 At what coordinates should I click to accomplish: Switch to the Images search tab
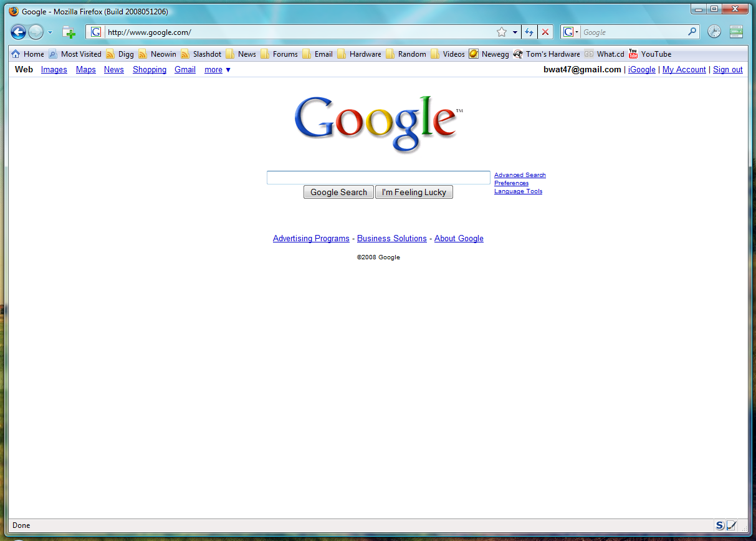[54, 70]
